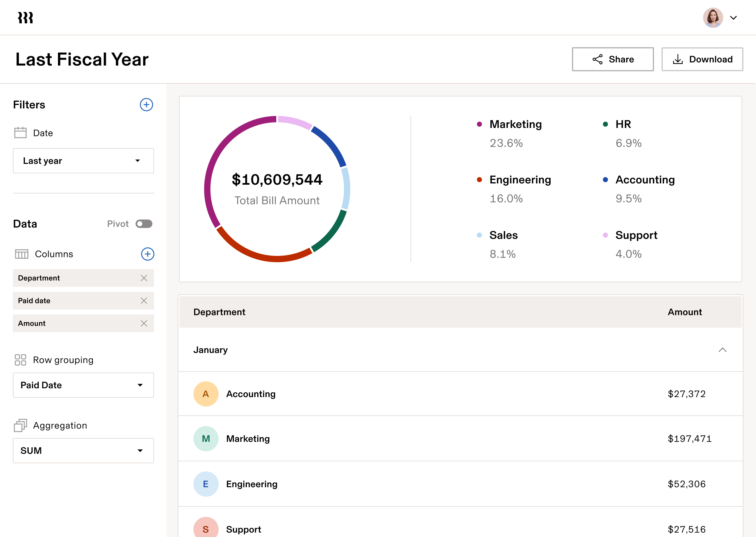Click the app logo in header
Screen dimensions: 756x537
26,18
